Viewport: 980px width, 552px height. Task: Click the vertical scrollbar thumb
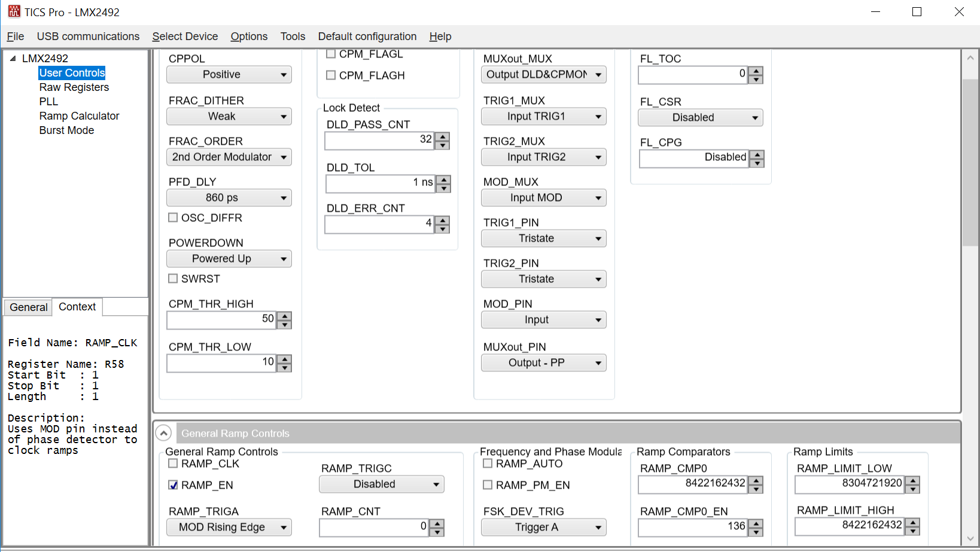970,162
